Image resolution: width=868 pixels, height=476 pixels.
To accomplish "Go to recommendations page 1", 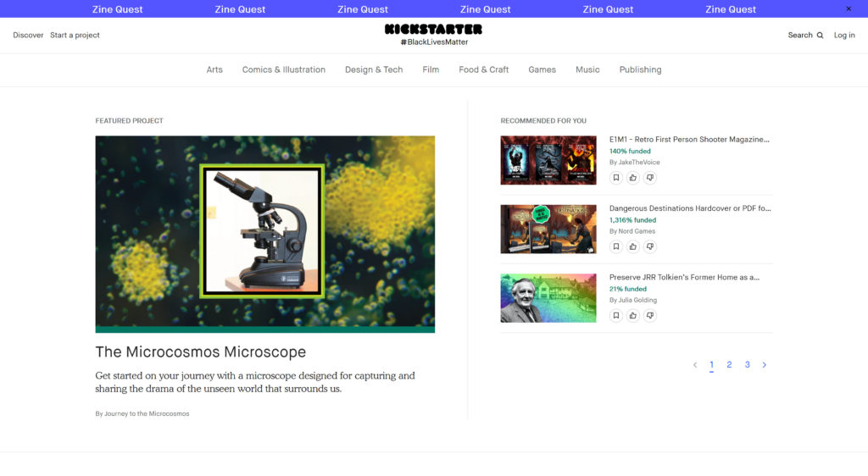I will [711, 365].
